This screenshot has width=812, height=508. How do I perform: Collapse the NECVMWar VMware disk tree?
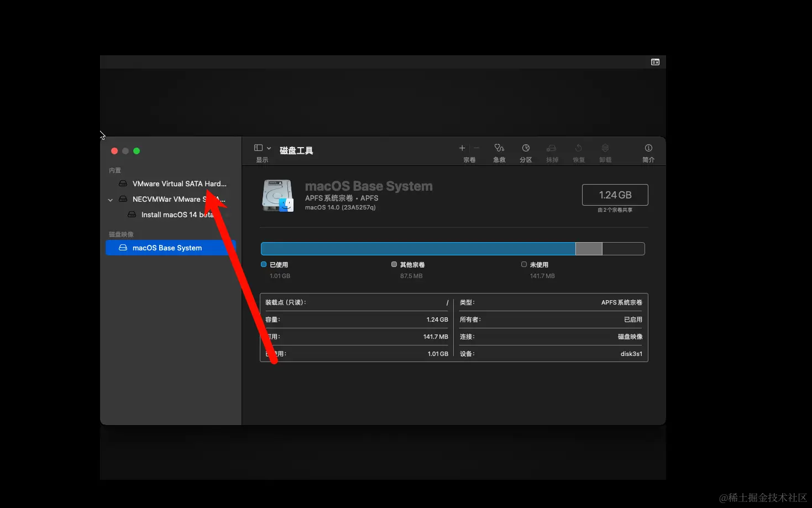[x=111, y=200]
